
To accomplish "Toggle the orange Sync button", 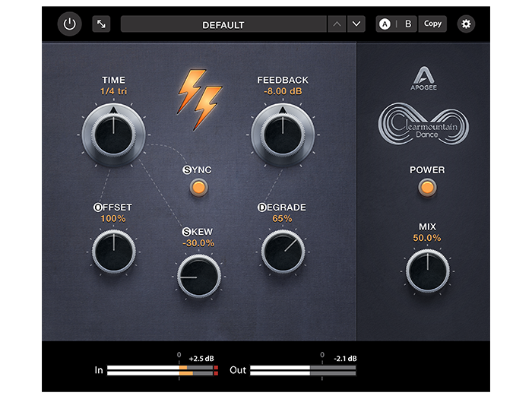I will [198, 186].
